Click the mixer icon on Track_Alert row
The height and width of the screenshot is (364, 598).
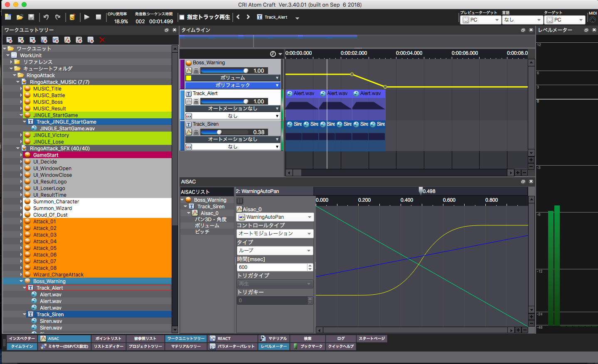(196, 102)
